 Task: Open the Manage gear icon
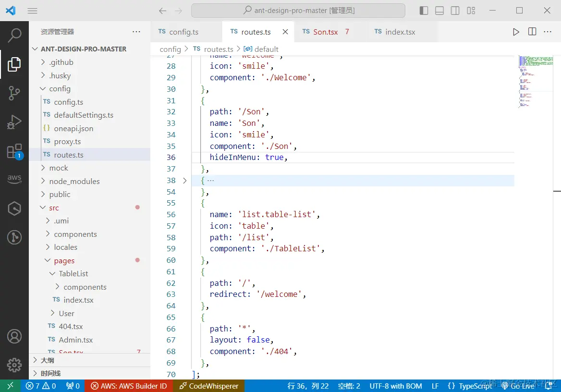tap(14, 365)
